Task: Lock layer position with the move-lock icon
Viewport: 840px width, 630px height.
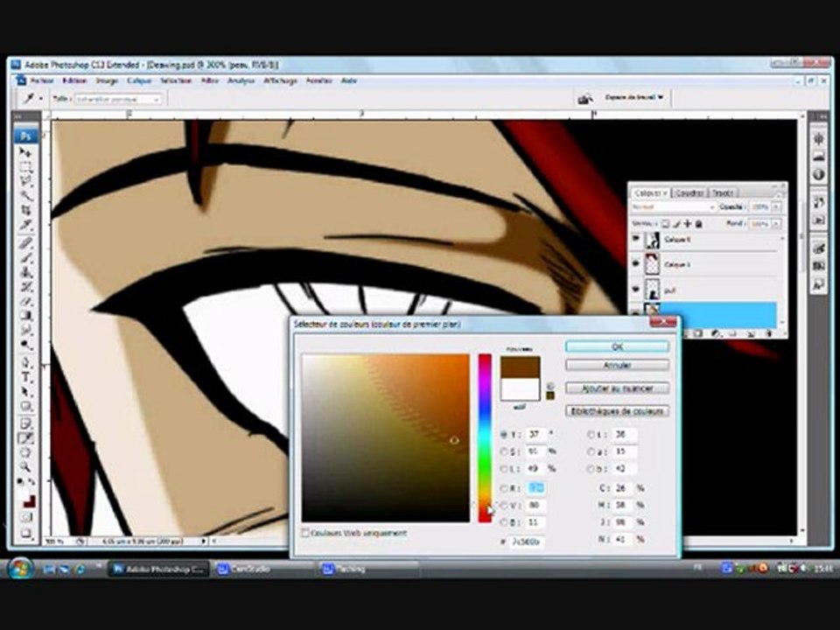Action: [x=688, y=223]
